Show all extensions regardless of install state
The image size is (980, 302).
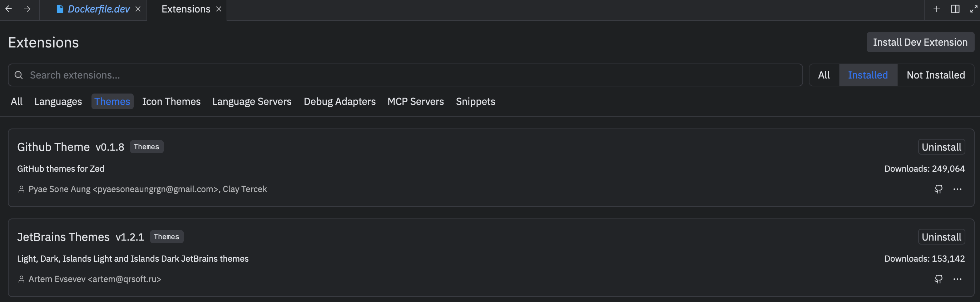tap(824, 75)
